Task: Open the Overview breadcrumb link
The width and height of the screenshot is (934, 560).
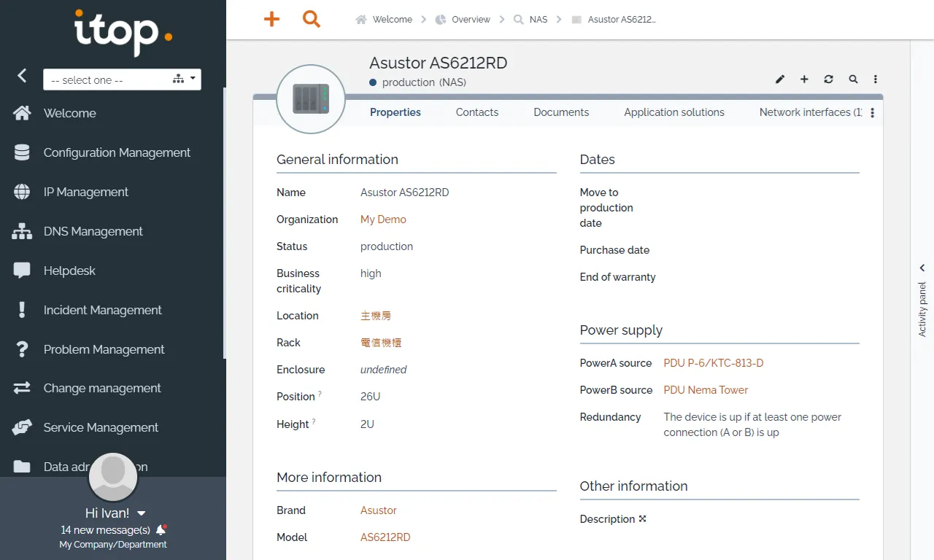Action: click(x=471, y=20)
